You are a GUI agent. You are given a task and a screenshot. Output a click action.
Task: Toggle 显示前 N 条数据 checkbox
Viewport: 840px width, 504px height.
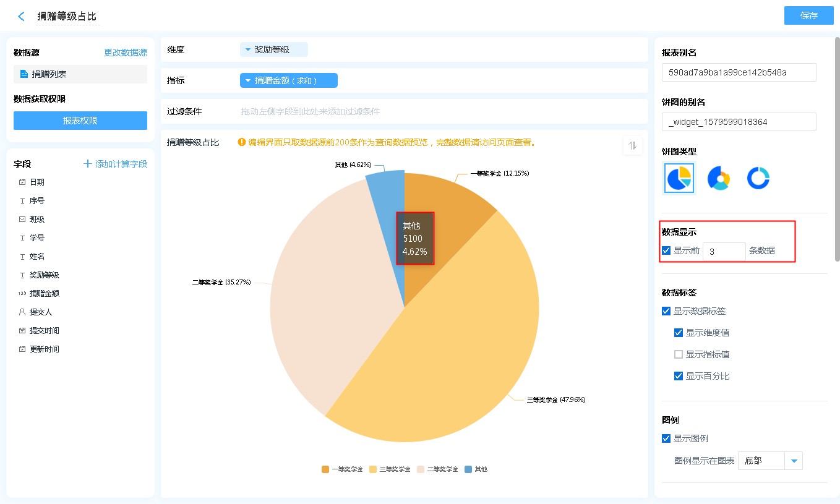(666, 250)
